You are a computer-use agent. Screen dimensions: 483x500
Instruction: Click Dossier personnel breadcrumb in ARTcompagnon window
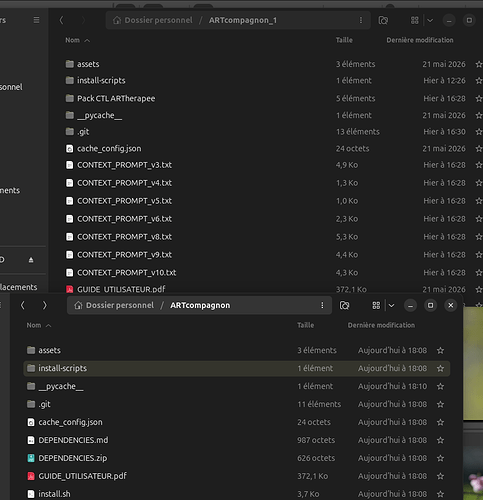tap(114, 305)
